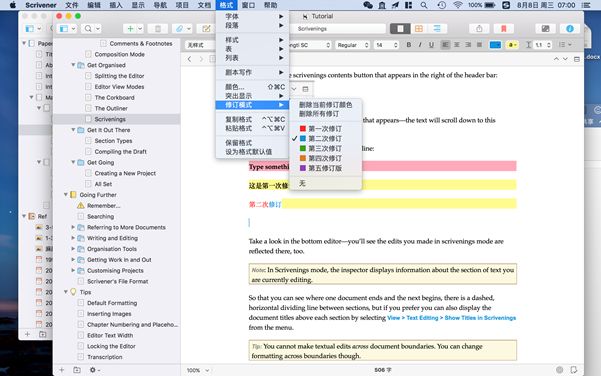601x376 pixels.
Task: Open the 突出显示 submenu
Action: (x=253, y=96)
